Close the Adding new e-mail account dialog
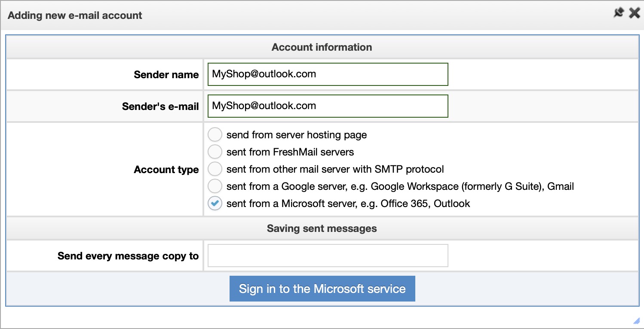The image size is (644, 329). coord(635,13)
